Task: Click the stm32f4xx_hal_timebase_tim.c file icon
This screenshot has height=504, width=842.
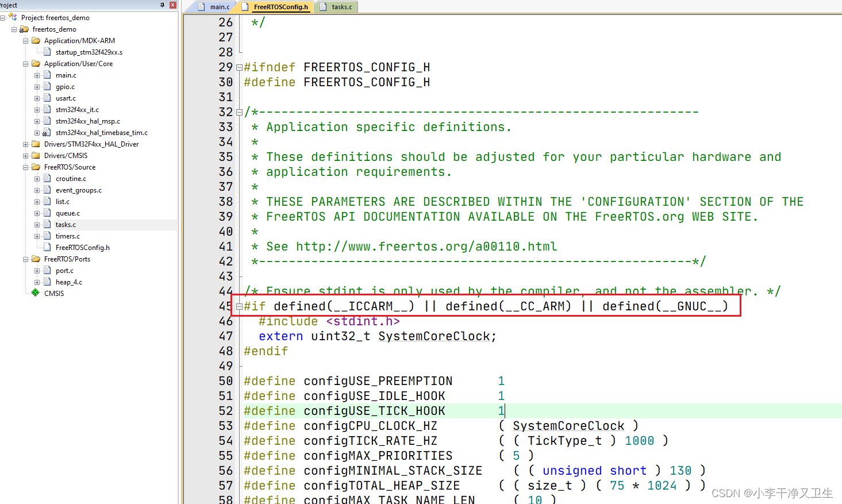Action: pyautogui.click(x=47, y=133)
